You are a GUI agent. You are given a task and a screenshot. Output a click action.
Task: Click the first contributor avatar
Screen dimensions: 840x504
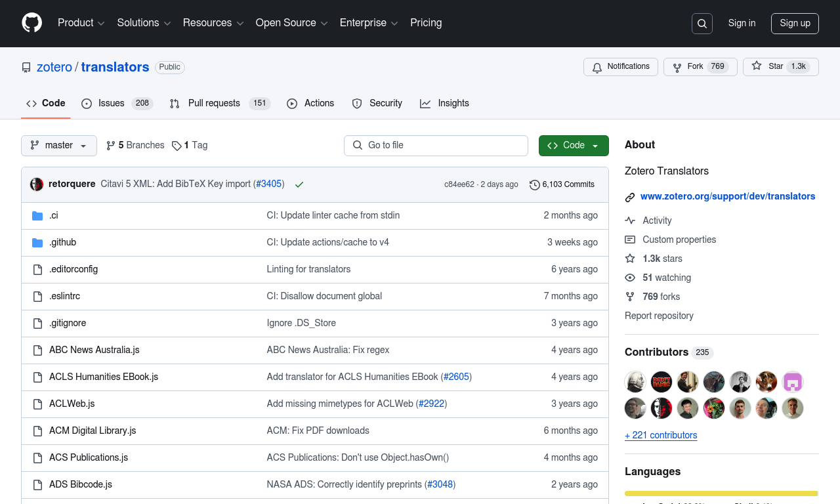(635, 382)
